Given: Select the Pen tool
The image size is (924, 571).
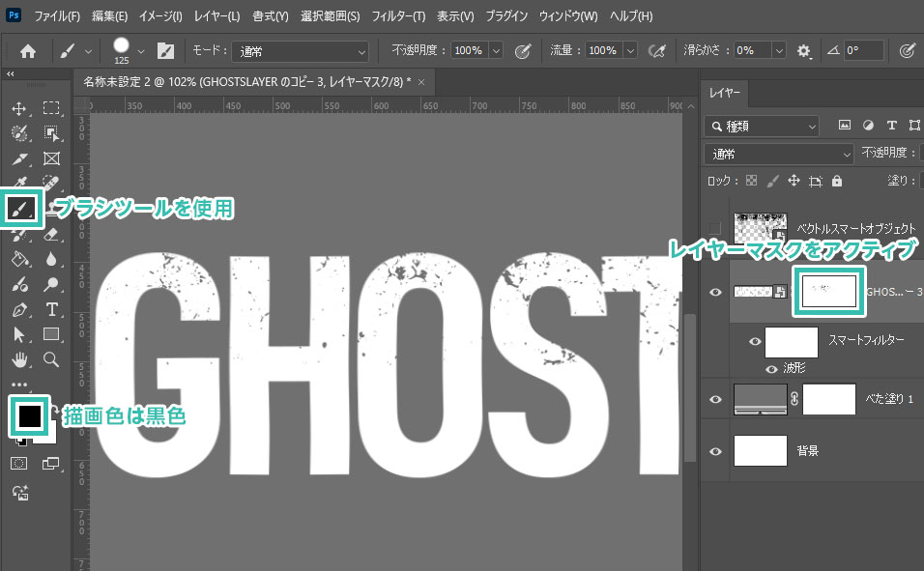Looking at the screenshot, I should 19,310.
